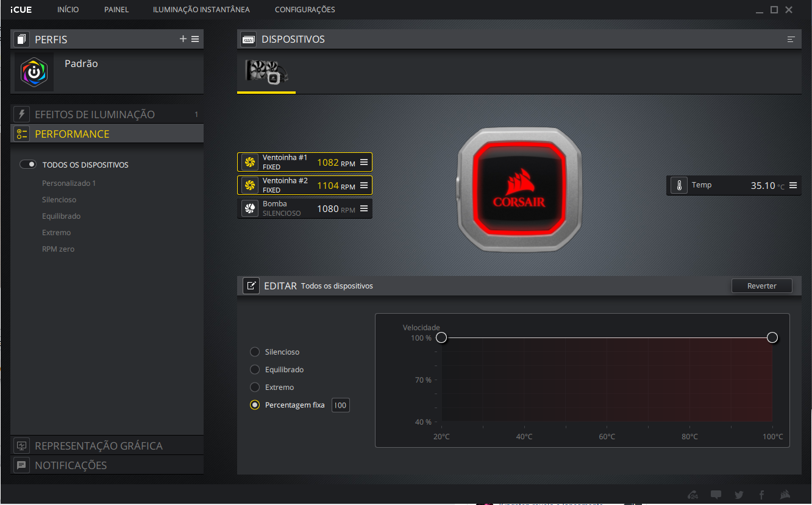Click the right speed curve handle
This screenshot has height=505, width=812.
772,337
